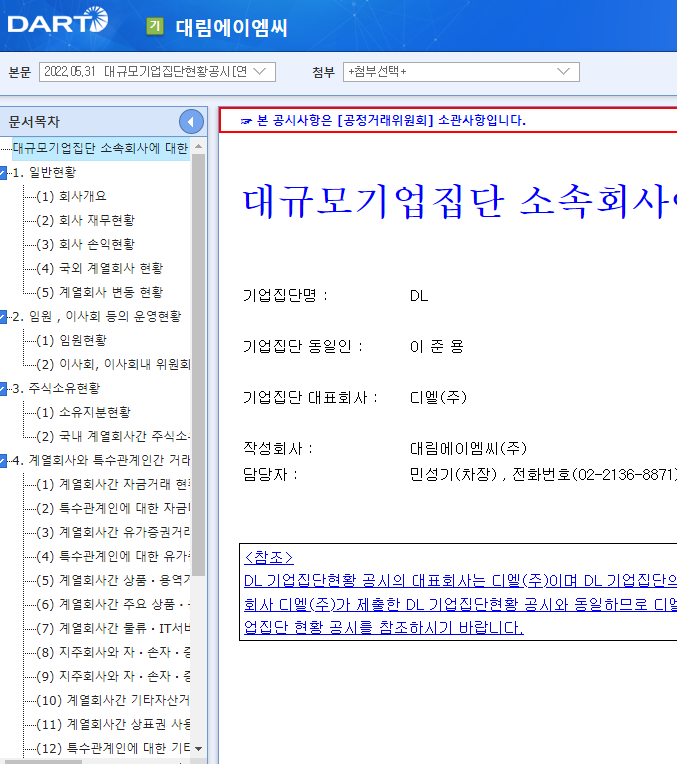677x764 pixels.
Task: Open (2) 이사회, 이사회내 위원회 item
Action: (x=113, y=364)
